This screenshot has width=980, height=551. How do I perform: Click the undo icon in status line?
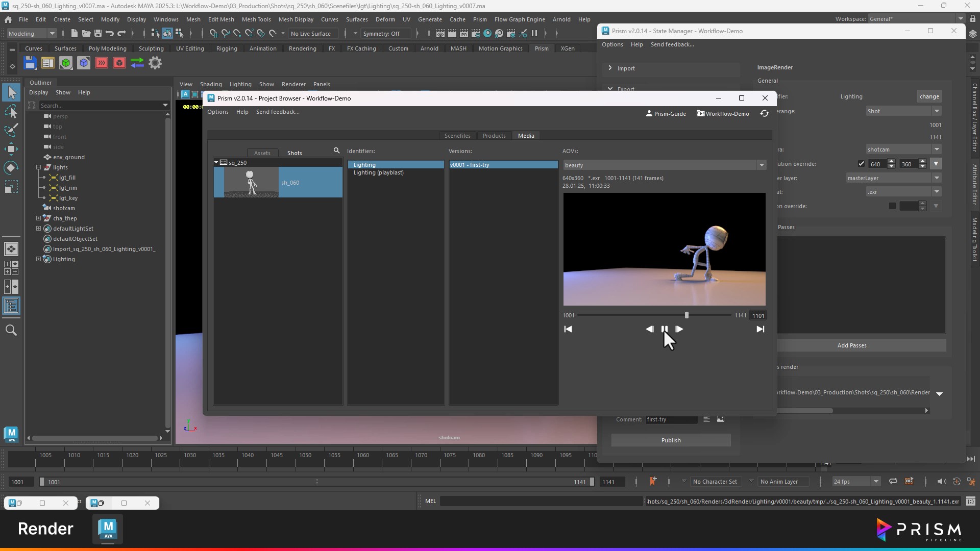pyautogui.click(x=109, y=34)
